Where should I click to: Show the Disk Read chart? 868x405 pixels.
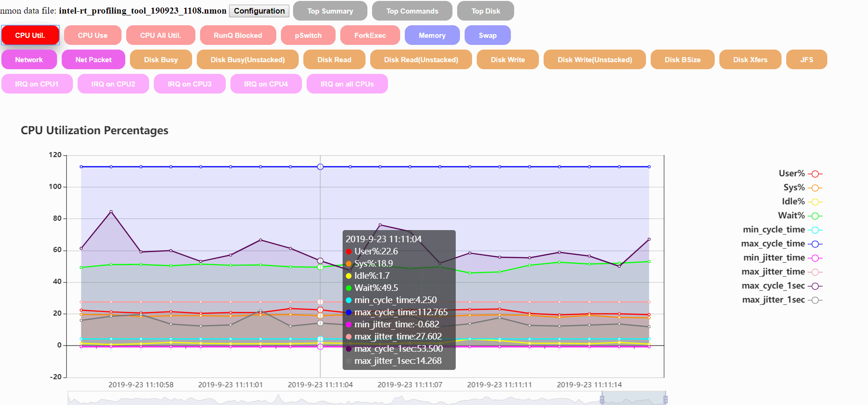(334, 59)
